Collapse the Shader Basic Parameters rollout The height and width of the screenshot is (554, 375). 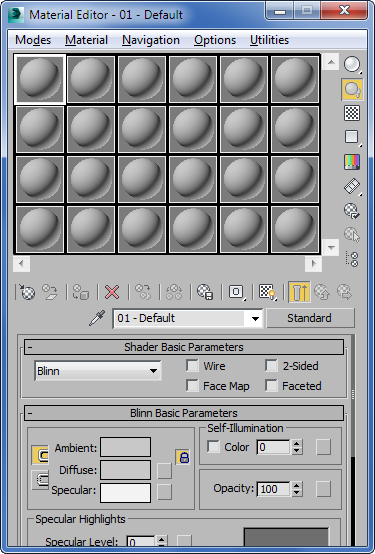pyautogui.click(x=184, y=347)
